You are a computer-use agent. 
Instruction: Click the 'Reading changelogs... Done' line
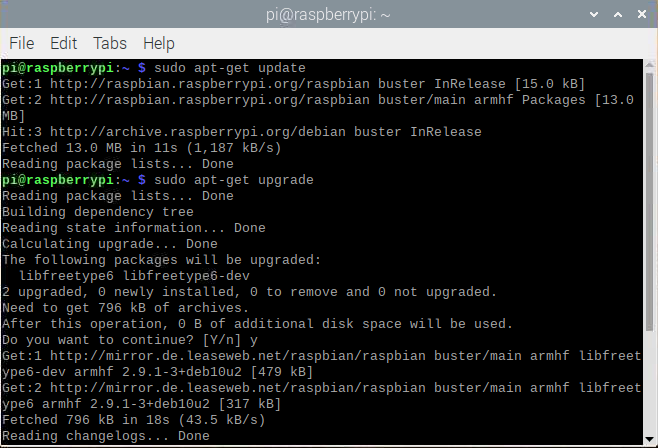tap(106, 435)
